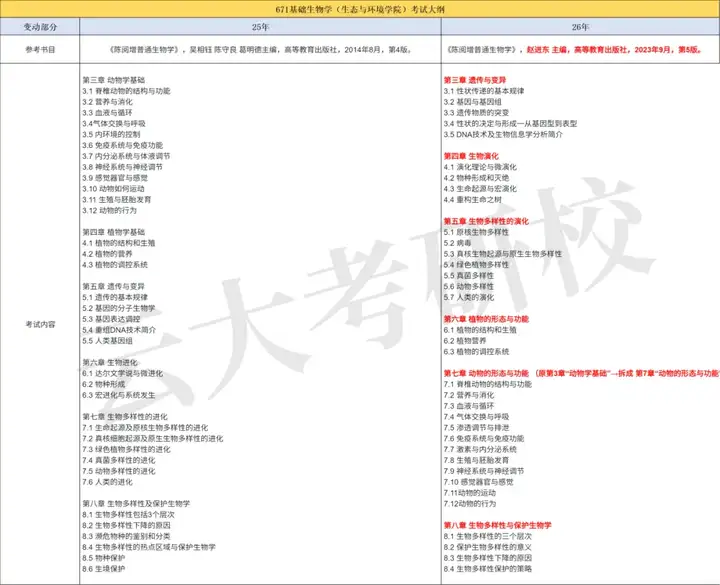Click "4.1 演化理论与微演化"

(x=480, y=167)
